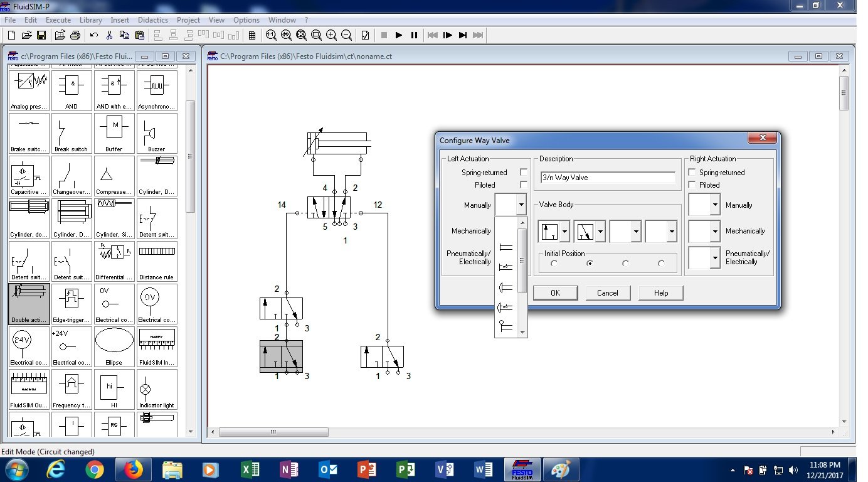The height and width of the screenshot is (482, 868).
Task: Select the first Initial Position radio button
Action: click(x=554, y=264)
